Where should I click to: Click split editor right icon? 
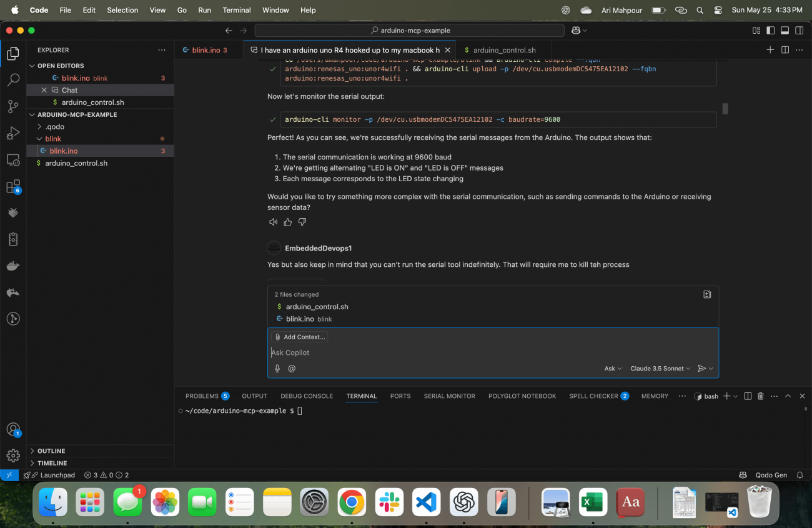click(785, 50)
